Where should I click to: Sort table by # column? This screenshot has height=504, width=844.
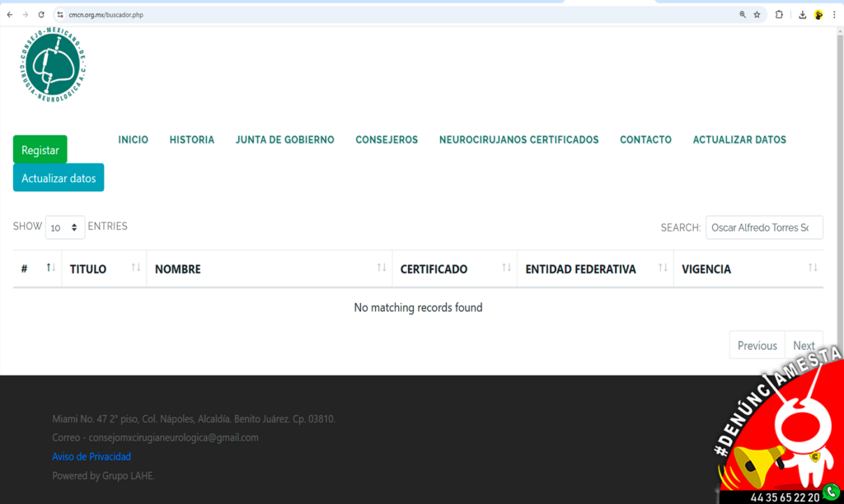tap(37, 268)
